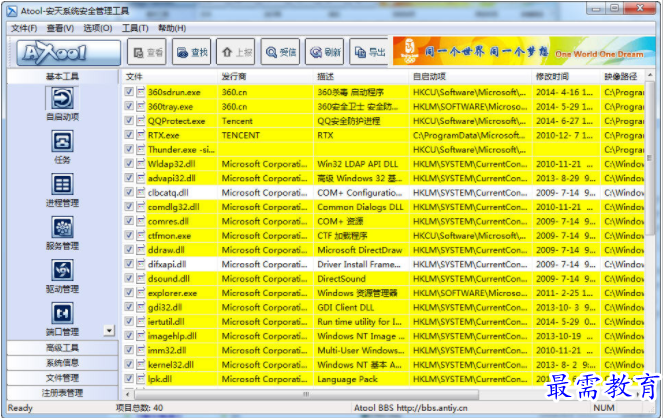The height and width of the screenshot is (418, 668).
Task: Open the 帮助(H) menu
Action: [172, 28]
